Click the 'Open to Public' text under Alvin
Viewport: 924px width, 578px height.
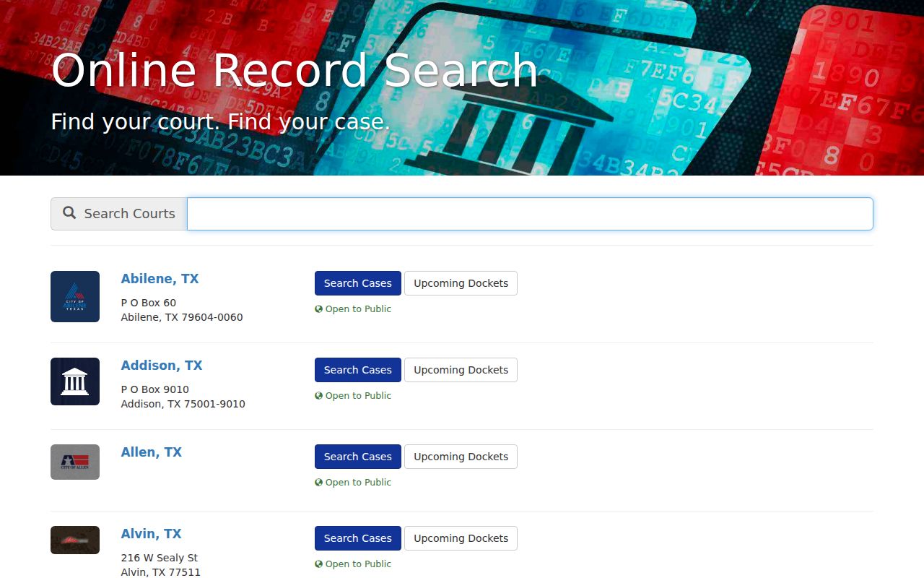click(358, 564)
